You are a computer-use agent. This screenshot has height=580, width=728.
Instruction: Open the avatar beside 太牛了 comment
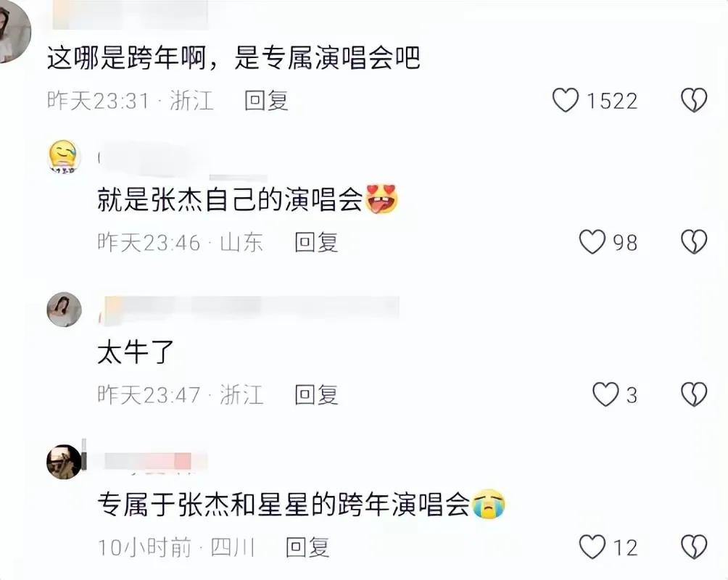65,310
